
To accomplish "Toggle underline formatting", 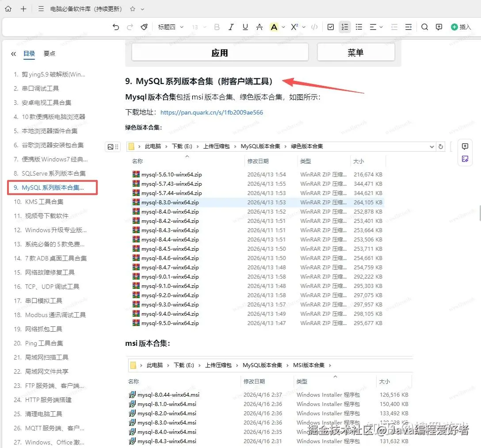I will 245,27.
